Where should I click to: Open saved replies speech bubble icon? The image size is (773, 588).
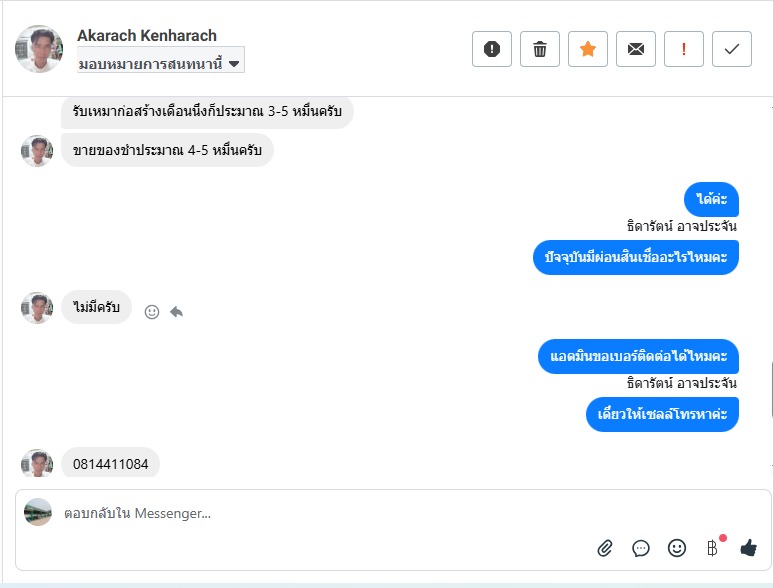click(641, 548)
